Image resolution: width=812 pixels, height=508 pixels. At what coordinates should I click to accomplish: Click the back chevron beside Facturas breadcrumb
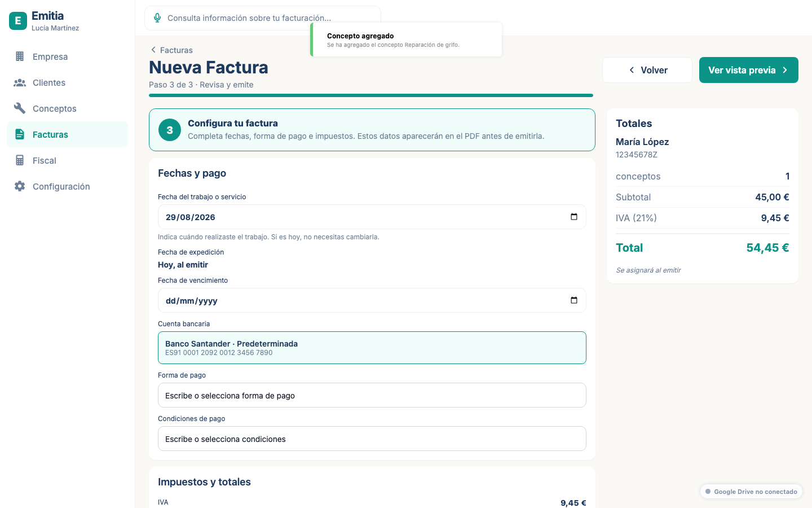(x=153, y=50)
